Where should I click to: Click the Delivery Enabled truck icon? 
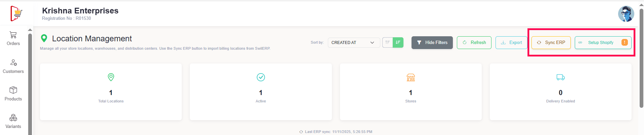click(x=560, y=77)
